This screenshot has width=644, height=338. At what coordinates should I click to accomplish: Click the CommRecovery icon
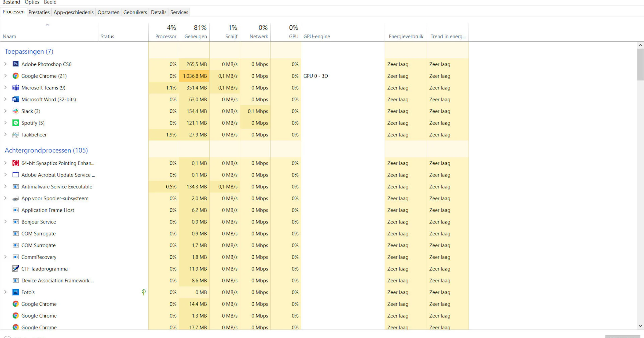[x=16, y=257]
